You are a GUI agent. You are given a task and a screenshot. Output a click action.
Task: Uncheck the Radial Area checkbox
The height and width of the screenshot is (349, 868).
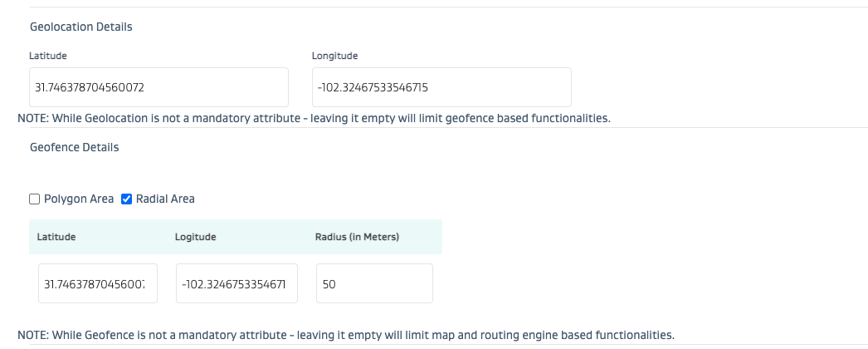[x=127, y=199]
